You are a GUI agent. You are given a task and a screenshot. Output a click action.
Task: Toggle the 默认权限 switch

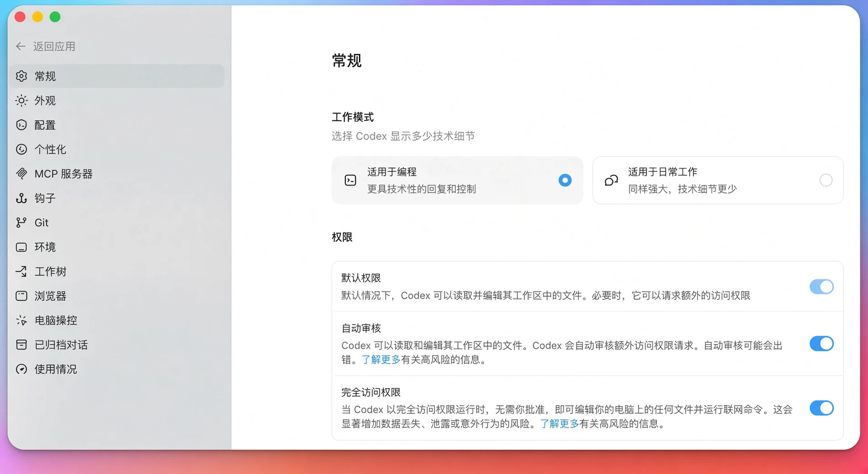(821, 287)
